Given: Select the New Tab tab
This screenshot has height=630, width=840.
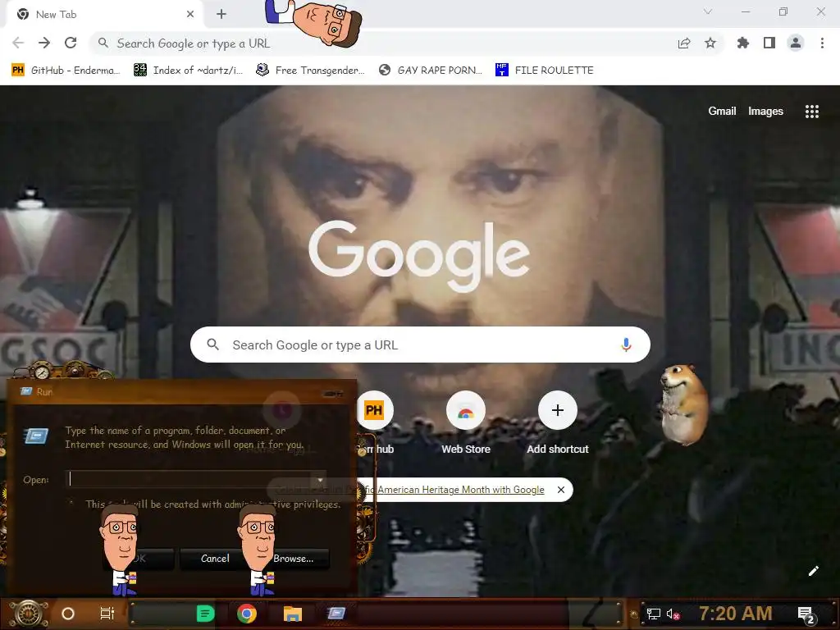Looking at the screenshot, I should 104,15.
